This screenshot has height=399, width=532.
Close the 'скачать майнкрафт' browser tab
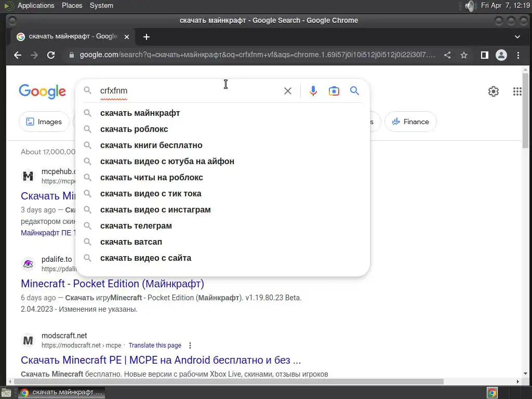[x=127, y=37]
